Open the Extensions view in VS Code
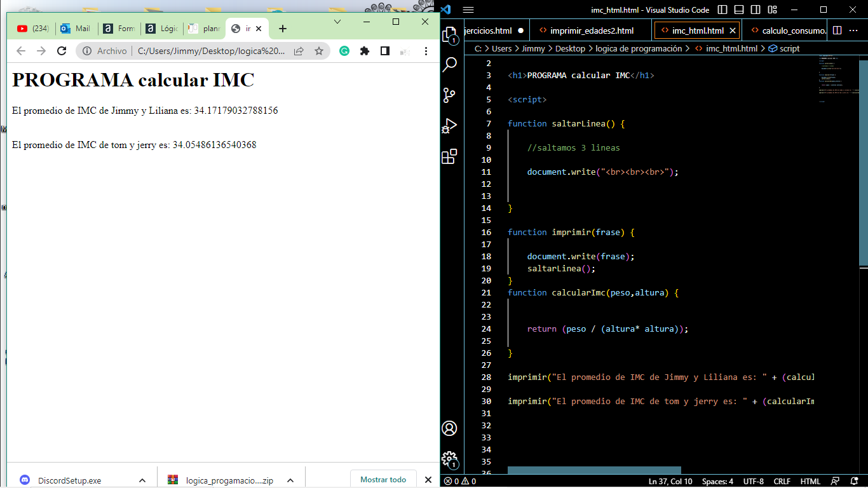 [x=449, y=156]
